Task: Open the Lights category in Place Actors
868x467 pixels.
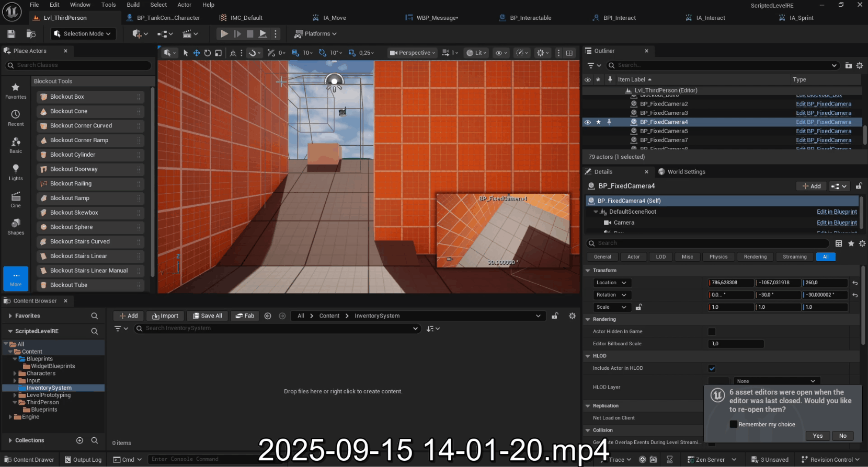Action: click(x=16, y=172)
